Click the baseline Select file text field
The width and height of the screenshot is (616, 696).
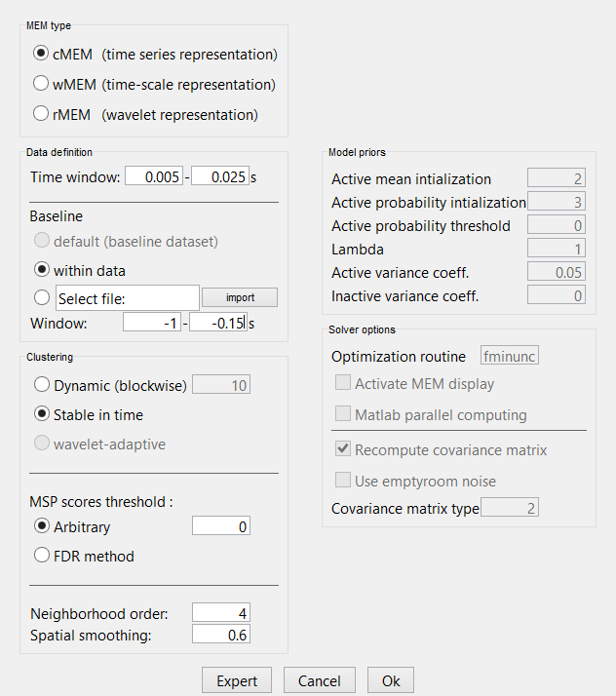pos(128,297)
